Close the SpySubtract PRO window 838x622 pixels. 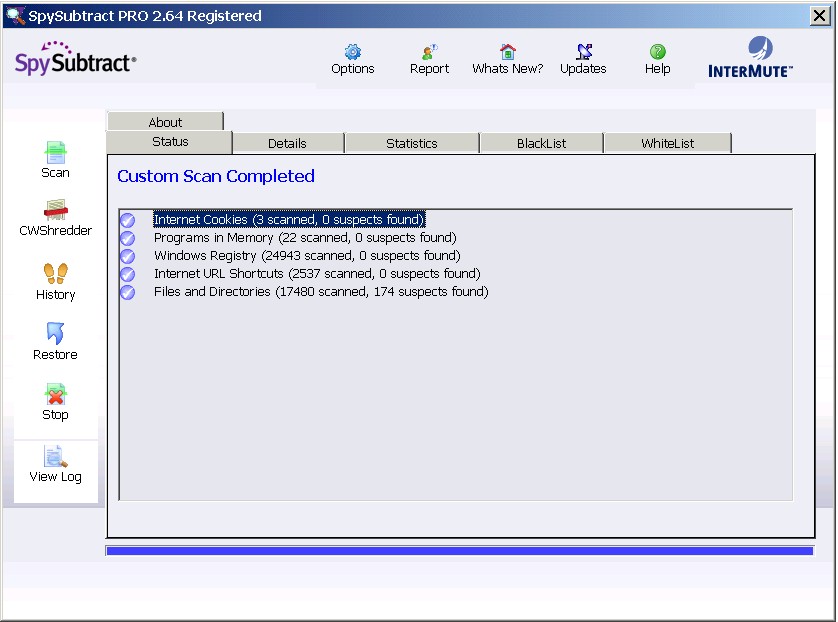click(x=820, y=16)
